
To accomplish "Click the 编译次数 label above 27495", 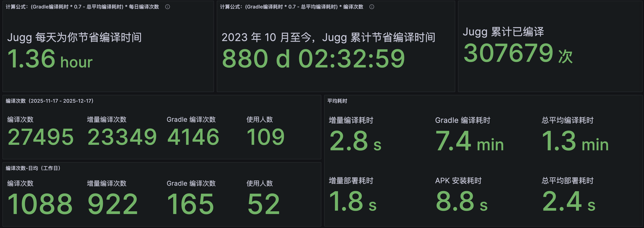I will [x=20, y=120].
